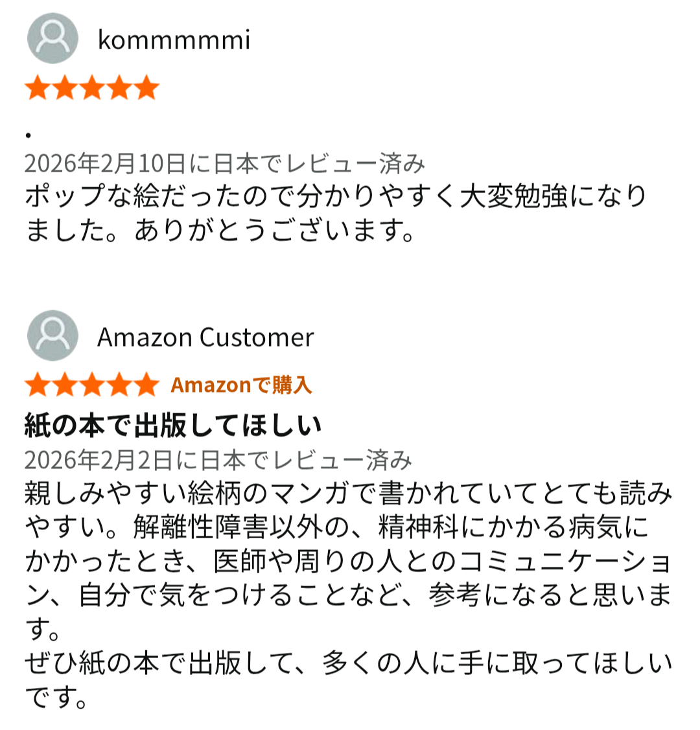
Task: Open the kommmmmi reviewer profile name
Action: click(x=174, y=40)
